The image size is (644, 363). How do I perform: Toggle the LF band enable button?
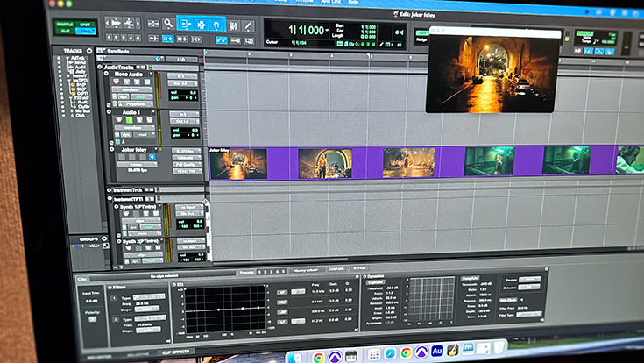coord(282,322)
